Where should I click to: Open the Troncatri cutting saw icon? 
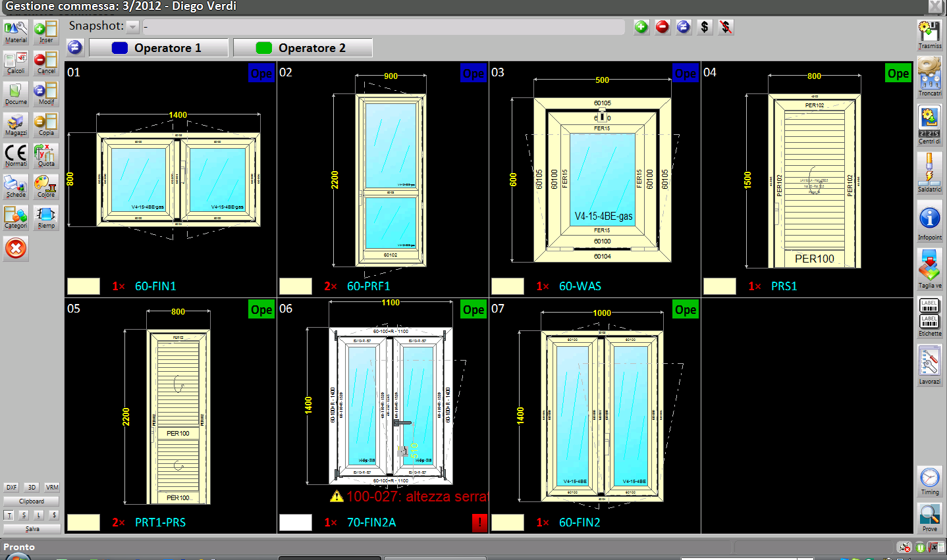[x=930, y=78]
